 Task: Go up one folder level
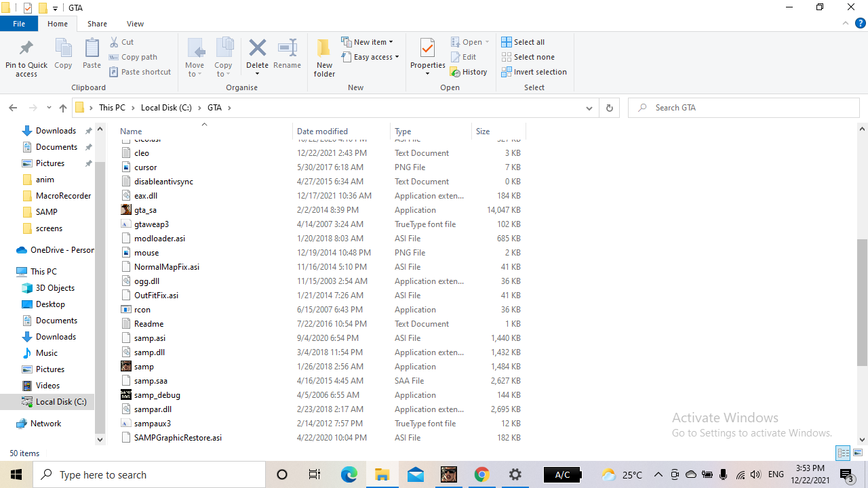pyautogui.click(x=63, y=108)
